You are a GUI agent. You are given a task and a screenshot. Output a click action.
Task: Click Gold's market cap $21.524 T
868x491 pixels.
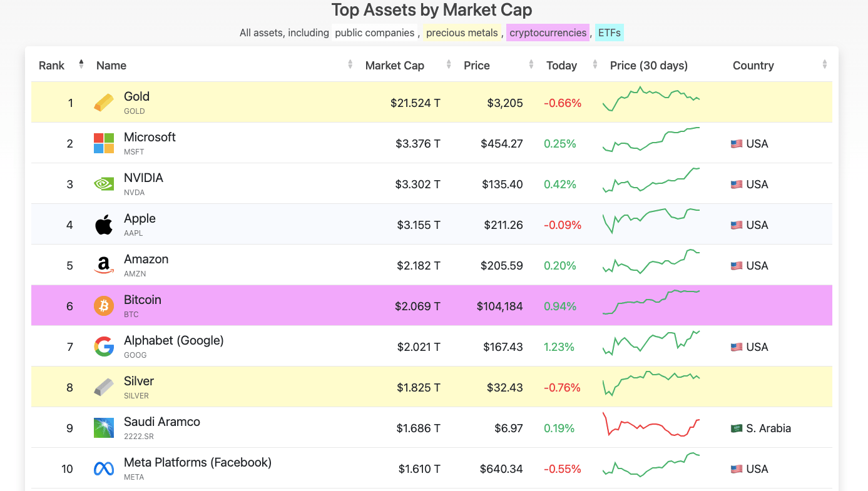tap(416, 103)
